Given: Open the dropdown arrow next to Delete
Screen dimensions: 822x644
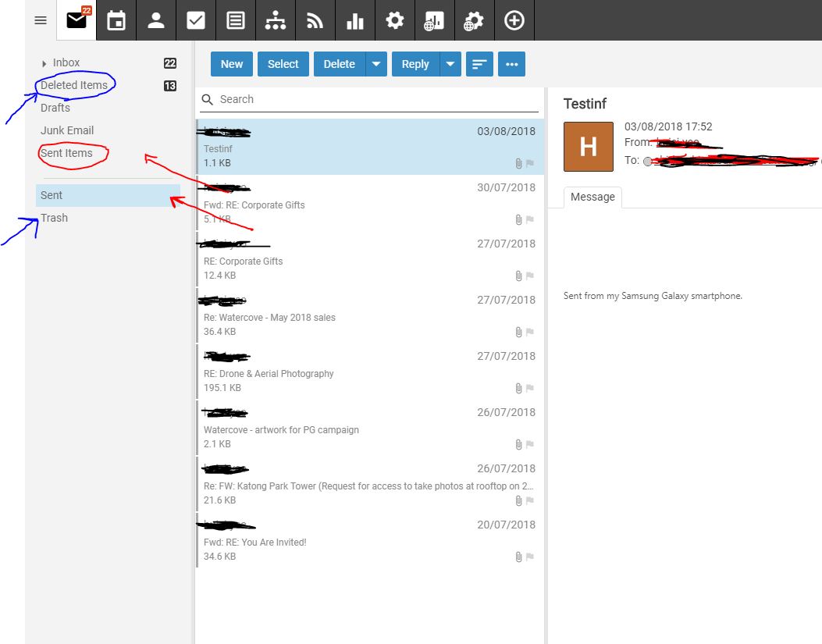Looking at the screenshot, I should 376,64.
